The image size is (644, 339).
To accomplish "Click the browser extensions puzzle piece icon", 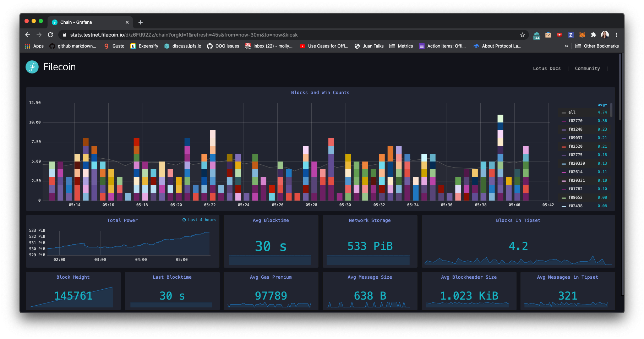I will click(x=594, y=35).
